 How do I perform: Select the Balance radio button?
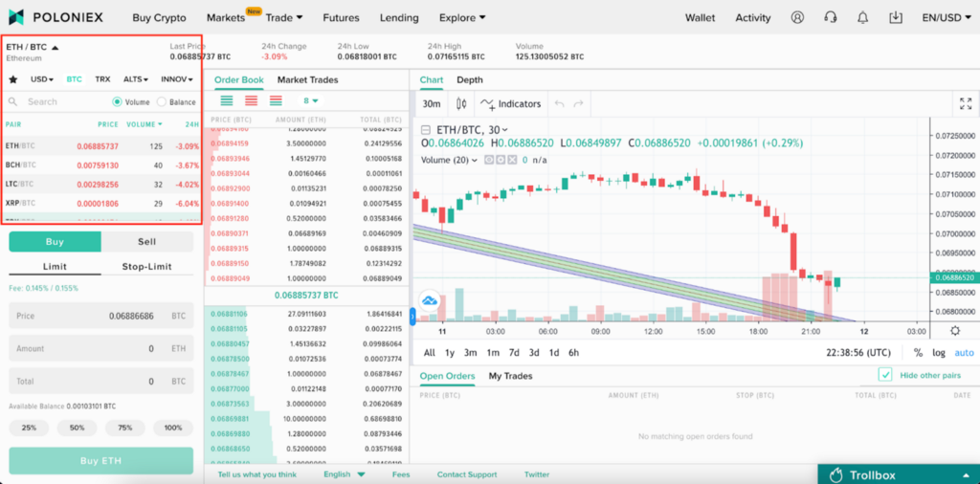(161, 101)
